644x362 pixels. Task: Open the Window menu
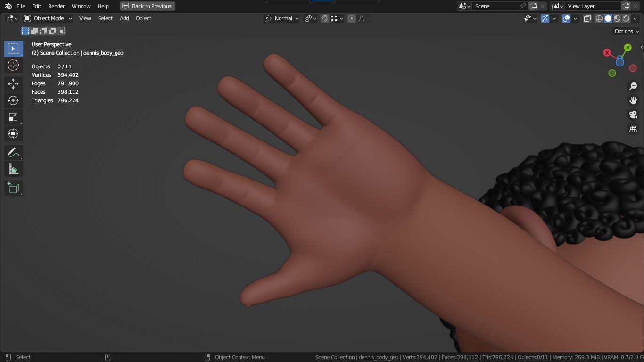coord(81,6)
